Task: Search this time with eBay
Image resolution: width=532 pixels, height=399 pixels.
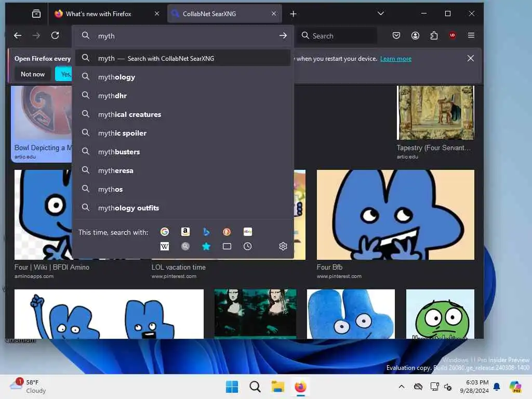Action: pos(248,232)
